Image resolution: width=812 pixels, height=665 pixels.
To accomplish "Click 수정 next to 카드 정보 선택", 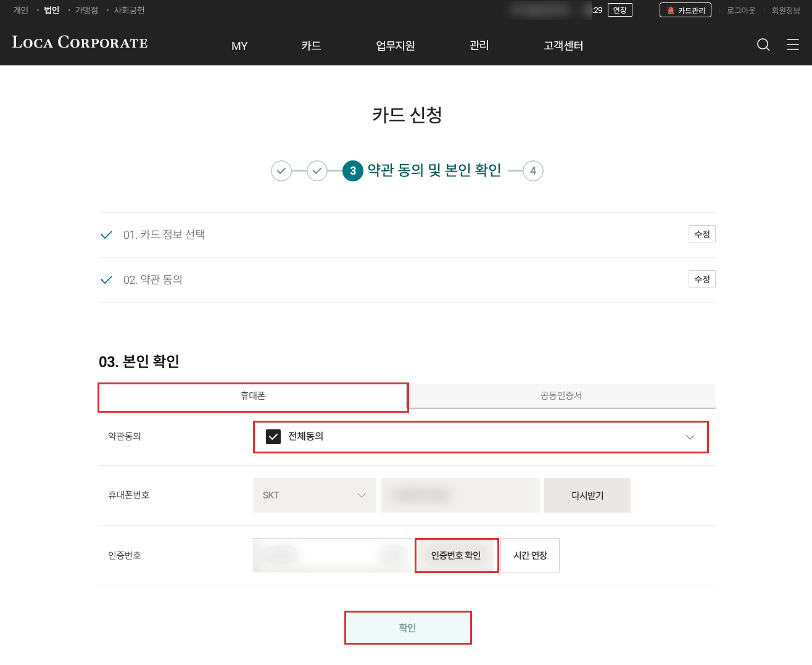I will pos(702,234).
